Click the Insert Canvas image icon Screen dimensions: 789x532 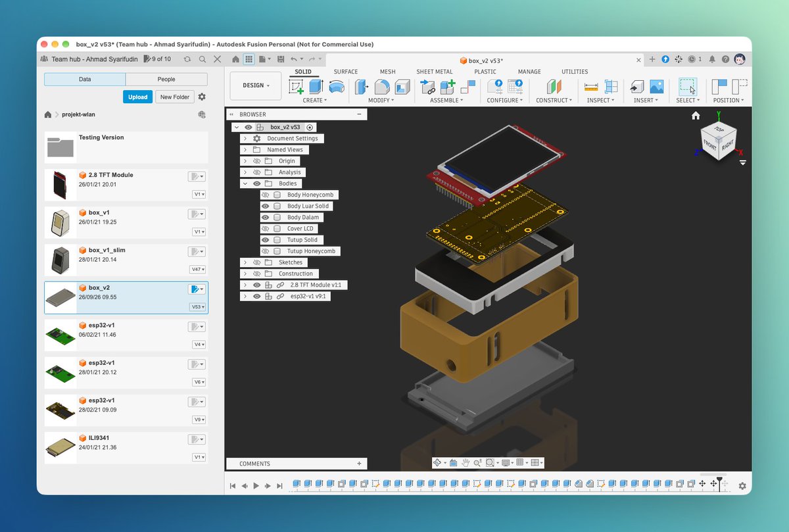click(656, 86)
